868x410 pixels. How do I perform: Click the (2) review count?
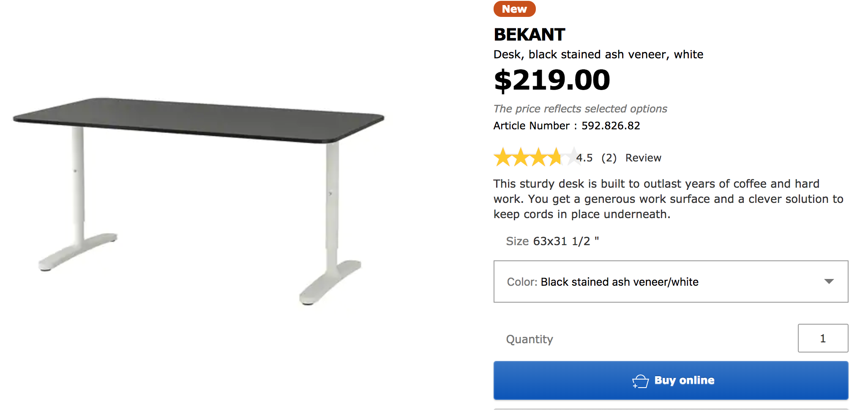click(609, 158)
